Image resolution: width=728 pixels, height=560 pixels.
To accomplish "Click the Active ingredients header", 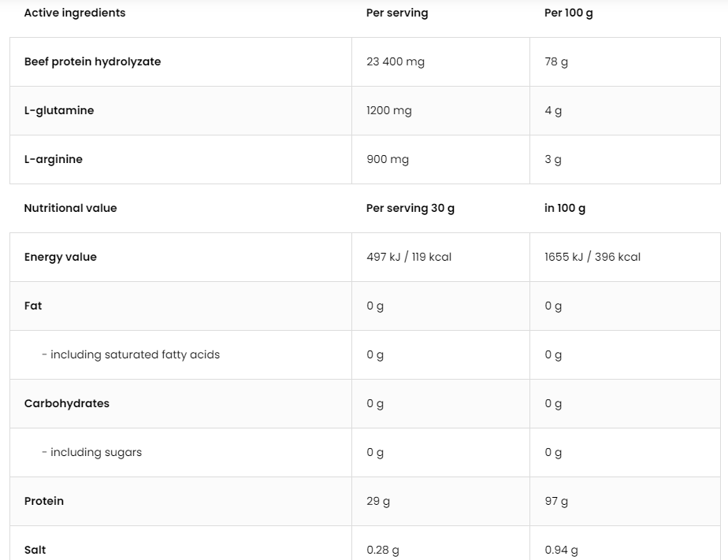I will pos(75,13).
